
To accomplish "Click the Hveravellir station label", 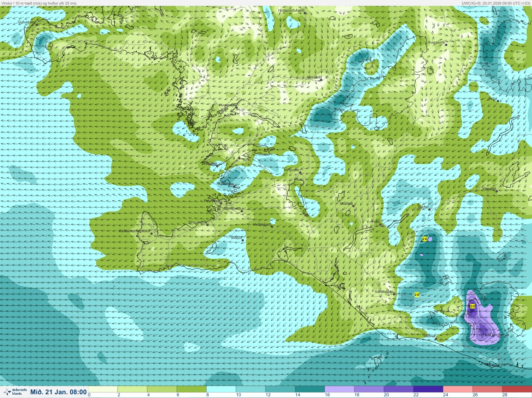I will coord(436,42).
